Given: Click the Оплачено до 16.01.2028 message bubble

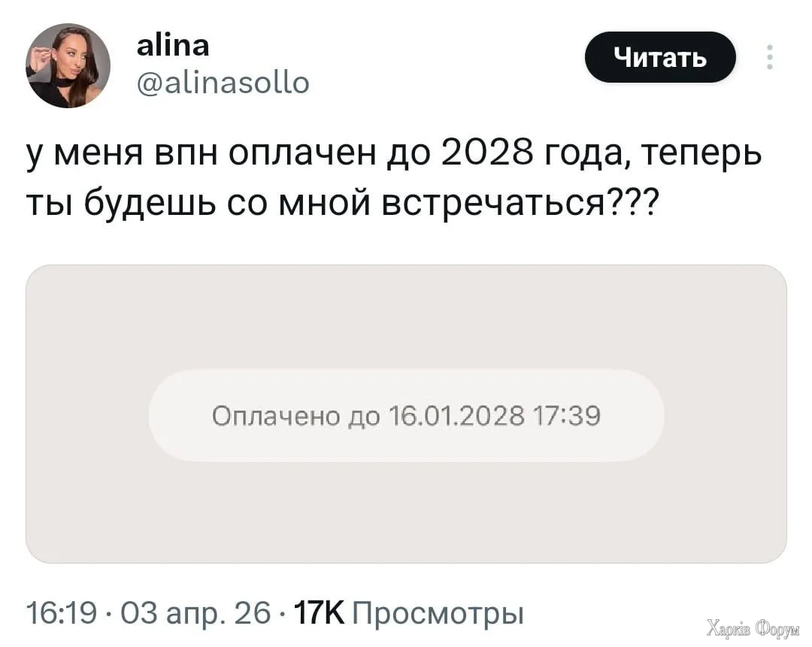Looking at the screenshot, I should click(x=406, y=414).
